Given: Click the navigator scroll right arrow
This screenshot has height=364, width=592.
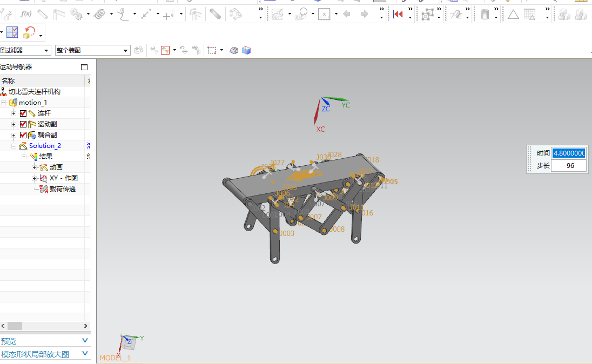Looking at the screenshot, I should coord(86,326).
